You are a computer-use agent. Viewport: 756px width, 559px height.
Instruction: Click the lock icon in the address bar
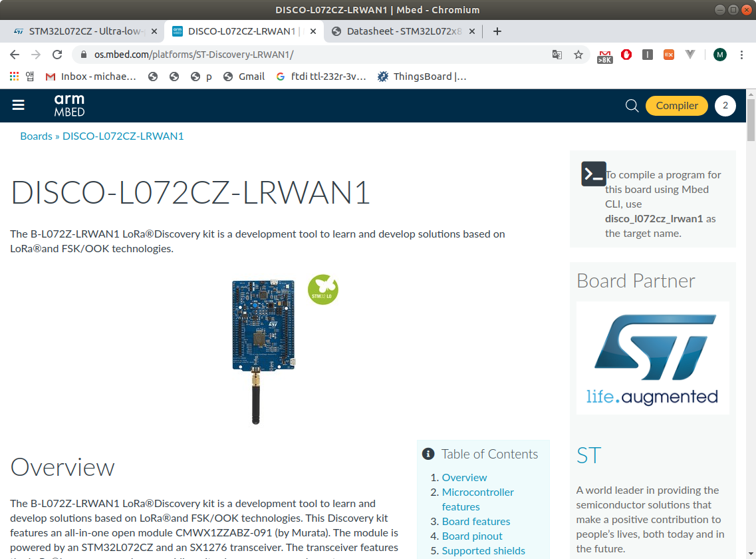pyautogui.click(x=83, y=55)
